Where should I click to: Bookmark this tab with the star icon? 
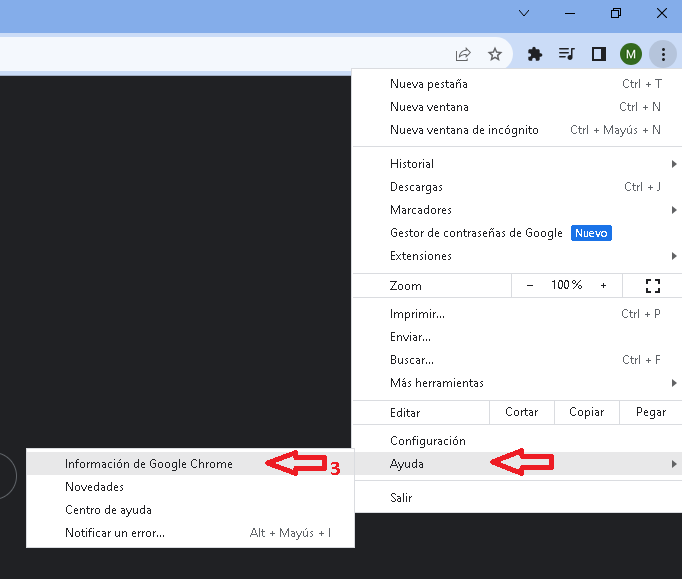click(x=495, y=54)
